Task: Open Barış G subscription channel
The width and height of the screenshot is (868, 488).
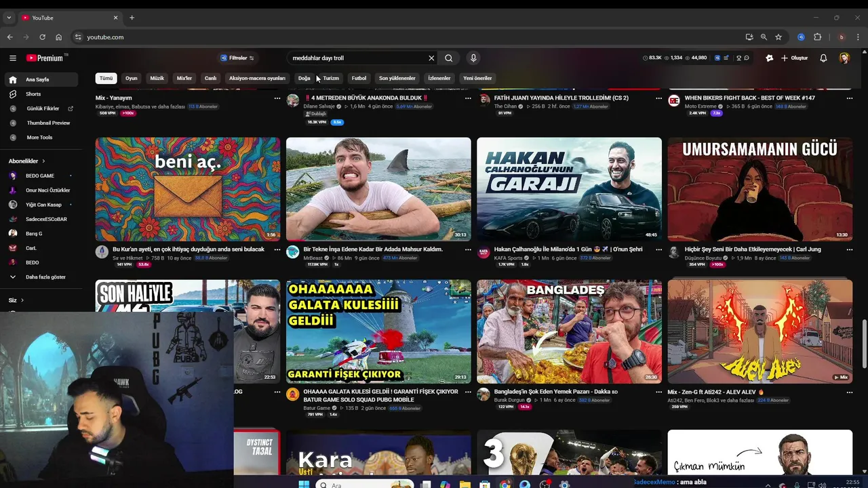Action: (42, 234)
